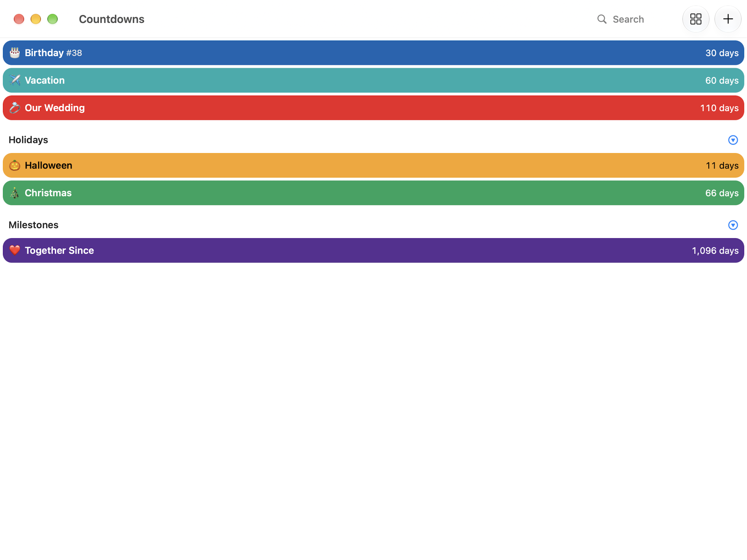Click the wedding ring icon
Screen dimensions: 747x560
tap(15, 108)
